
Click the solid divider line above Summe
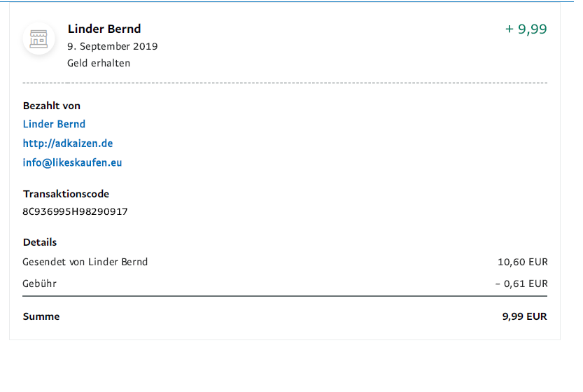tap(285, 296)
